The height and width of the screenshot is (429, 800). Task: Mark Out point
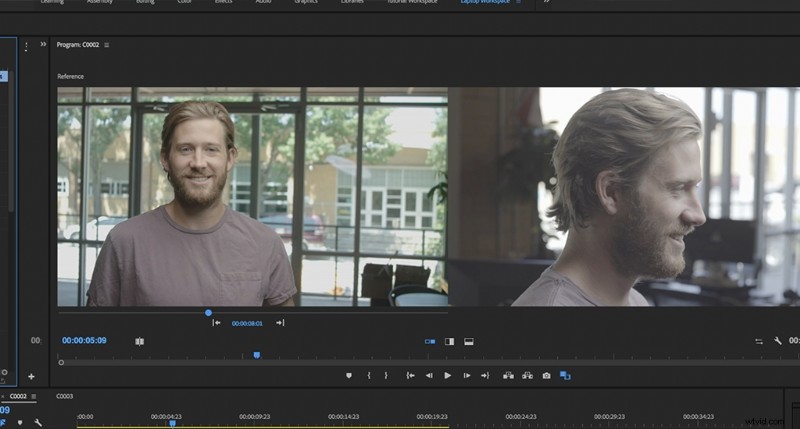point(386,375)
